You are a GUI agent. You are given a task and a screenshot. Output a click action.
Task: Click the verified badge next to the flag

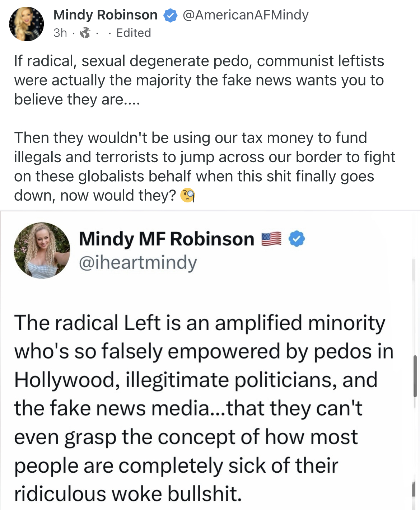[297, 239]
